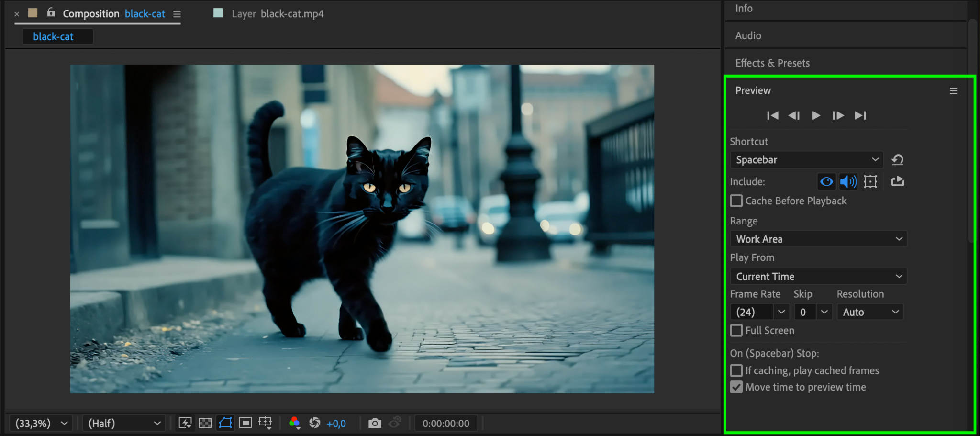
Task: Open the Spacebar shortcut dropdown
Action: pos(806,160)
